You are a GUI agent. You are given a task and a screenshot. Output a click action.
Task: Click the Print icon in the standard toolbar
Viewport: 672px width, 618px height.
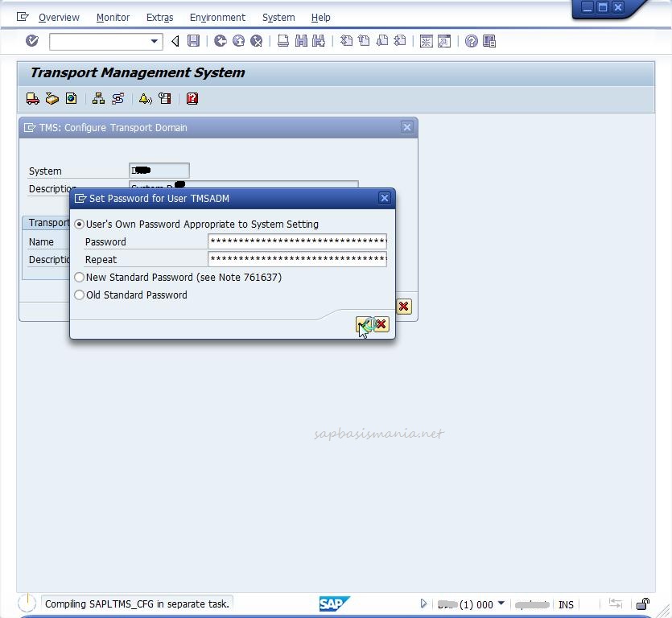tap(283, 41)
